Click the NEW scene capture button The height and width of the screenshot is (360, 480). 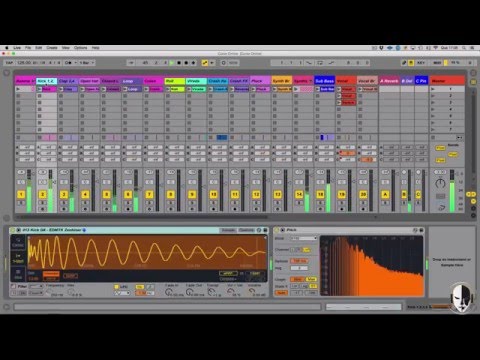tap(233, 63)
